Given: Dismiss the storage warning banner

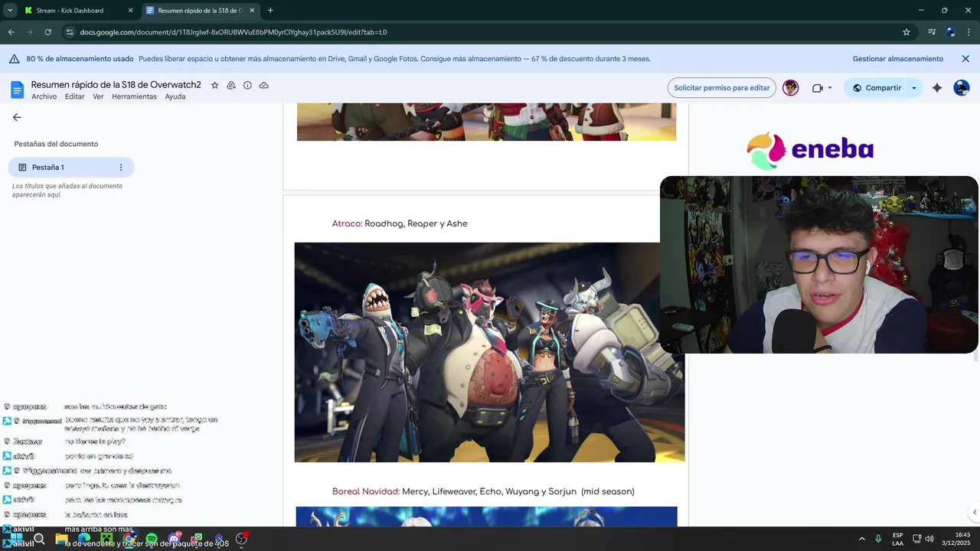Looking at the screenshot, I should 965,59.
